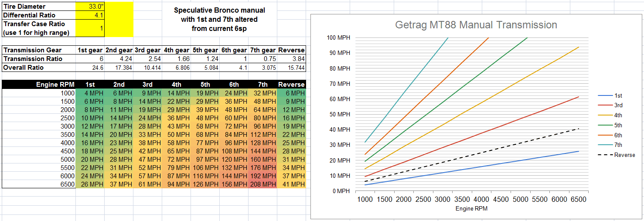
Task: Click the "50 MPH" vertical axis label
Action: coord(340,114)
